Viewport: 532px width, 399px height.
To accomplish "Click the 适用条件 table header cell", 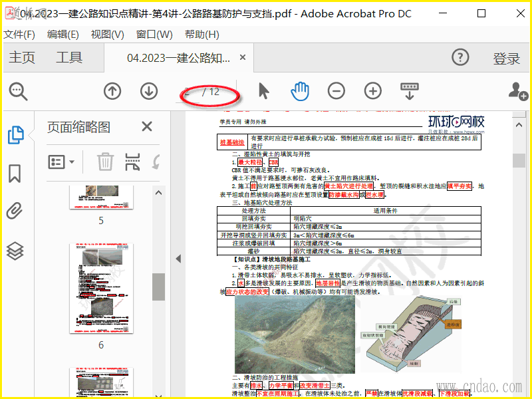I will coord(386,211).
